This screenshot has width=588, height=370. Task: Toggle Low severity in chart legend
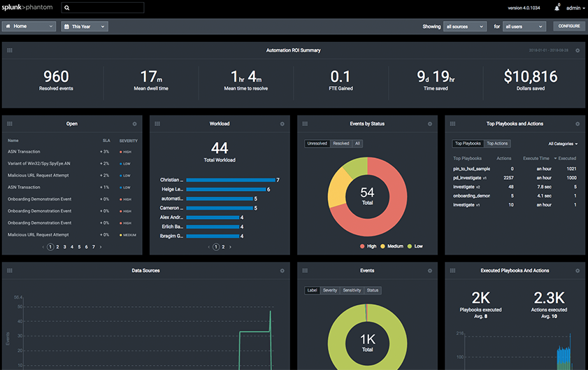415,246
